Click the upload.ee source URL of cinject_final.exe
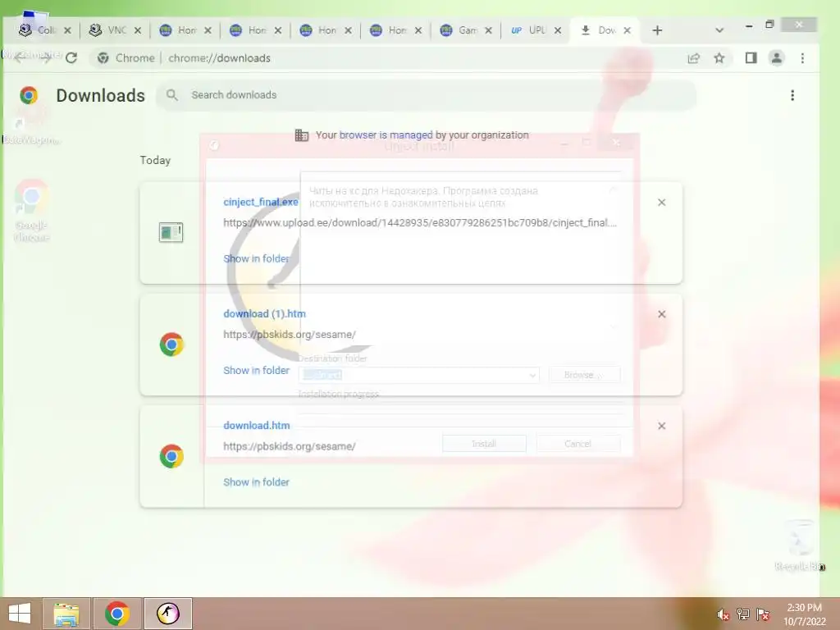This screenshot has width=840, height=630. click(x=420, y=223)
